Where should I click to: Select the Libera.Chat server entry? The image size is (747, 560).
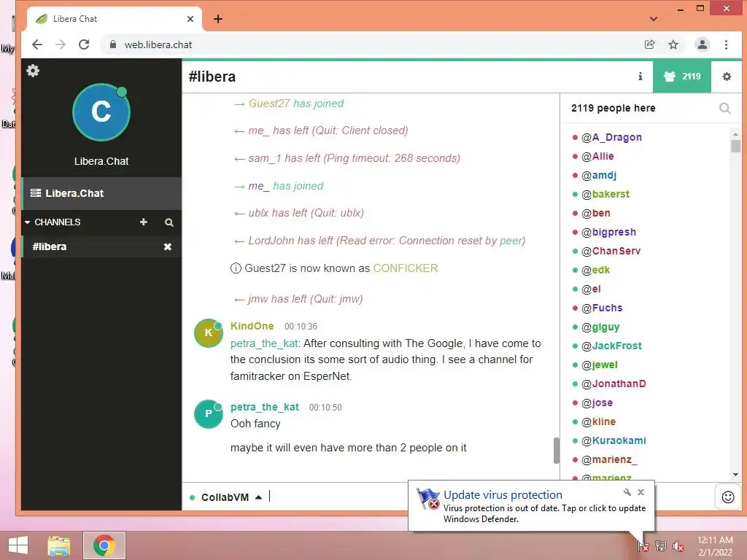tap(101, 193)
